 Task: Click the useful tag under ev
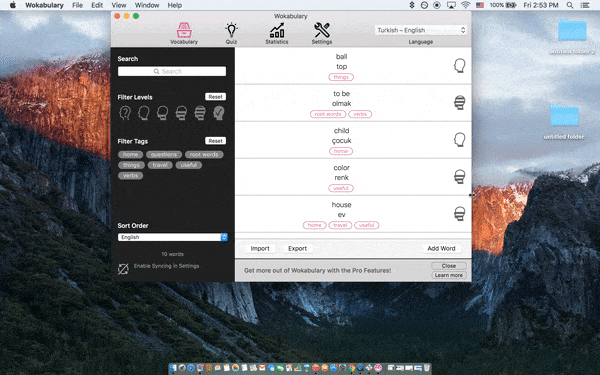(x=367, y=225)
